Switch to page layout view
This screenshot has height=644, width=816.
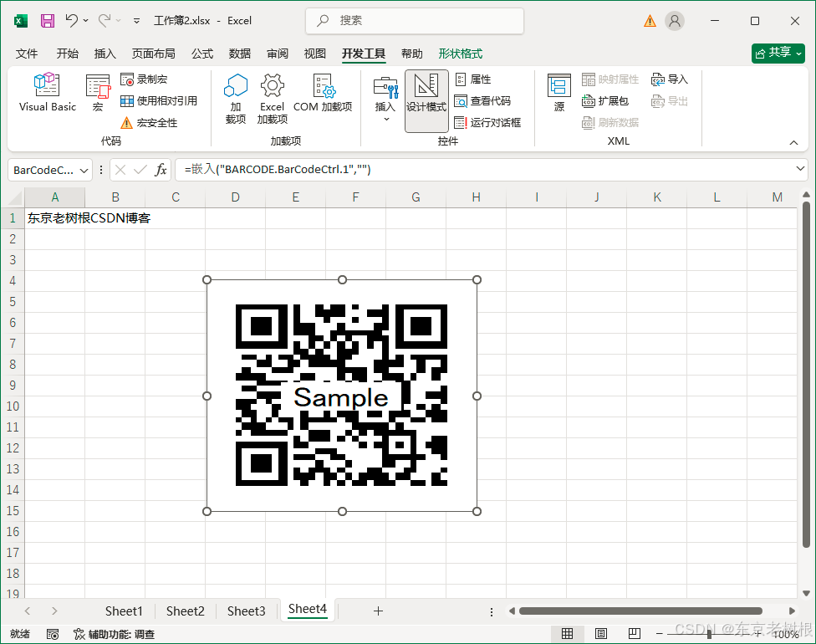[600, 634]
